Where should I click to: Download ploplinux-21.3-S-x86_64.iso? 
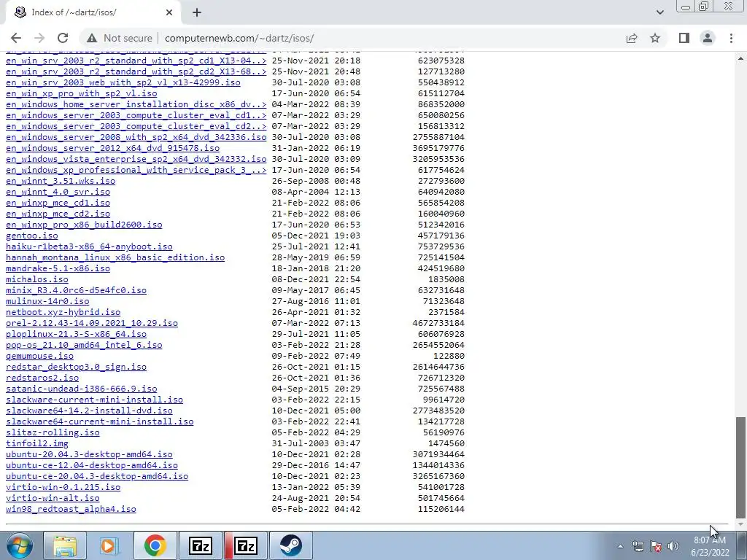pyautogui.click(x=76, y=334)
